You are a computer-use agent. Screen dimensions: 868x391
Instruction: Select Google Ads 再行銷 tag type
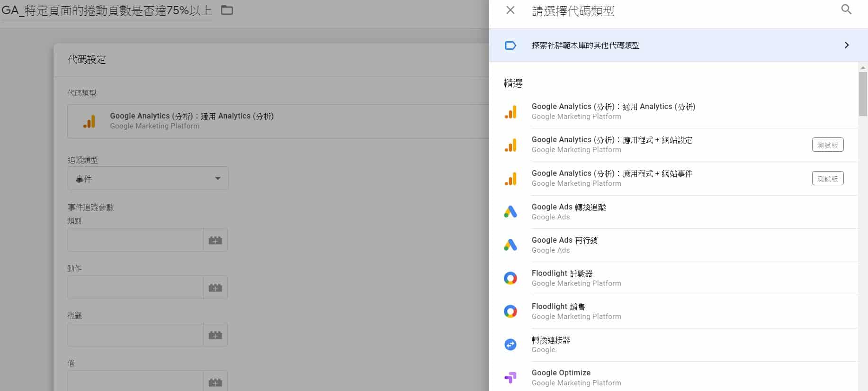point(564,245)
